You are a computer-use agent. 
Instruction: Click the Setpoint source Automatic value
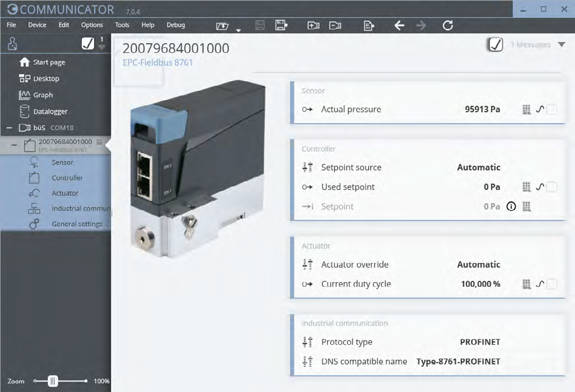pos(479,168)
